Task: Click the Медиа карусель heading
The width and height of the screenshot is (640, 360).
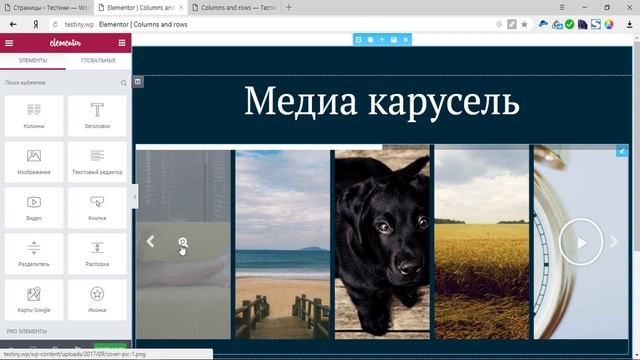Action: pos(382,101)
